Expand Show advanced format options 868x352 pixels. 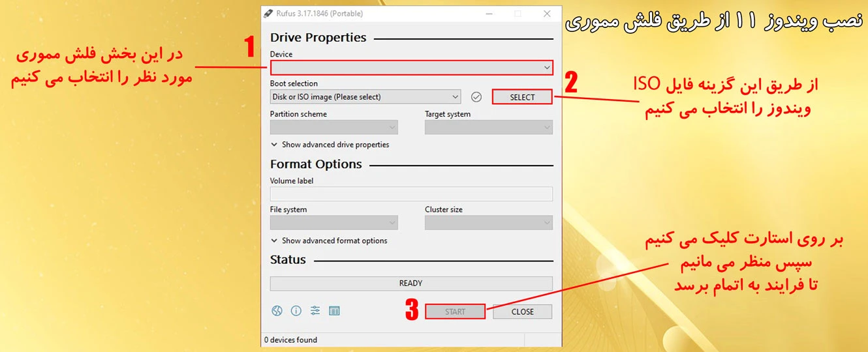point(329,241)
